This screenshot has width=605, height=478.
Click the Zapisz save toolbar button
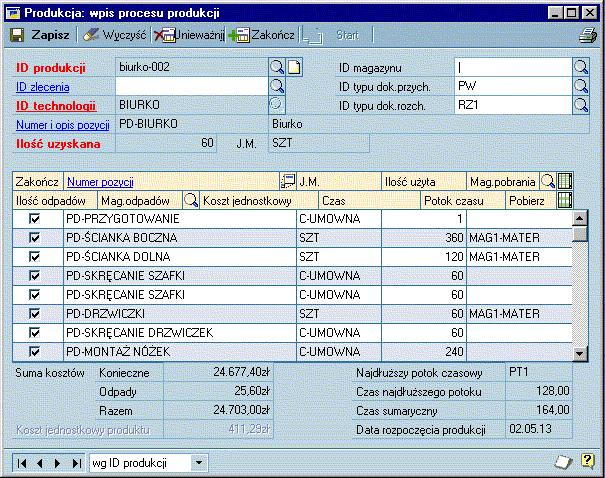39,35
